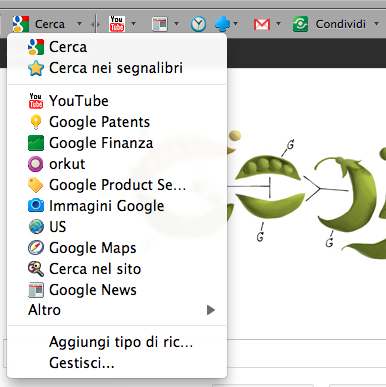
Task: Click the newspaper Google News icon
Action: [36, 290]
